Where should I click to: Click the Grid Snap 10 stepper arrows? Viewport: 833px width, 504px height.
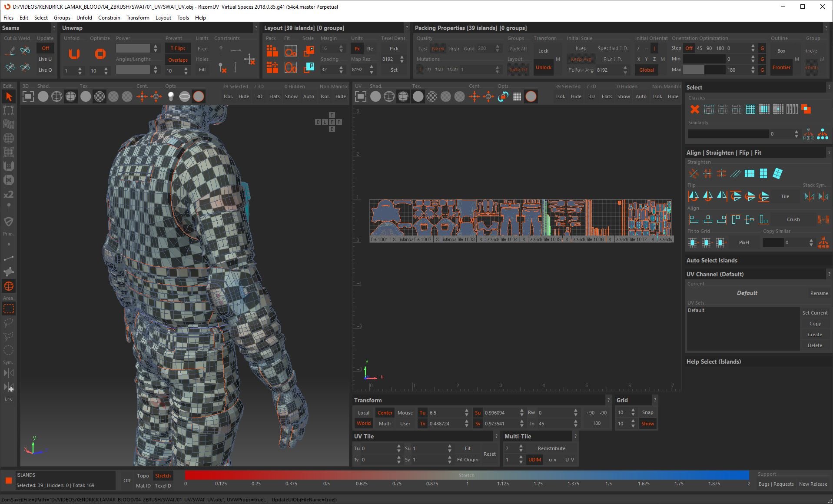tap(633, 412)
